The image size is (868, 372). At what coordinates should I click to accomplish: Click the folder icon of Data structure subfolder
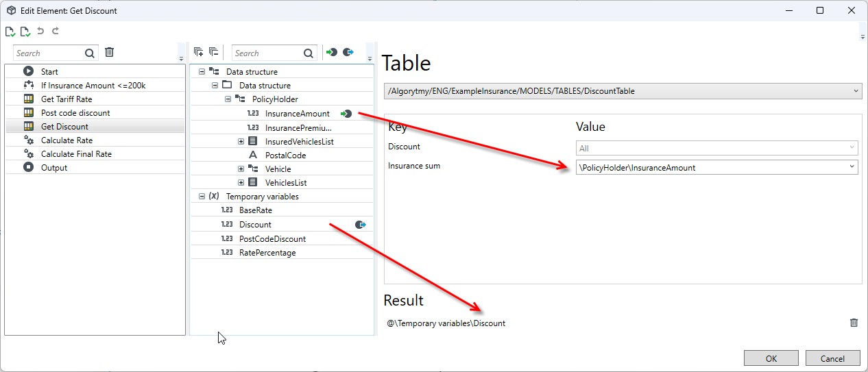pos(227,85)
